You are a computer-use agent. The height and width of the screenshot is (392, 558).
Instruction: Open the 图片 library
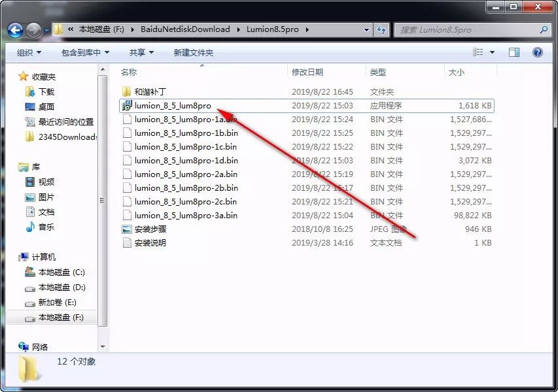click(46, 197)
